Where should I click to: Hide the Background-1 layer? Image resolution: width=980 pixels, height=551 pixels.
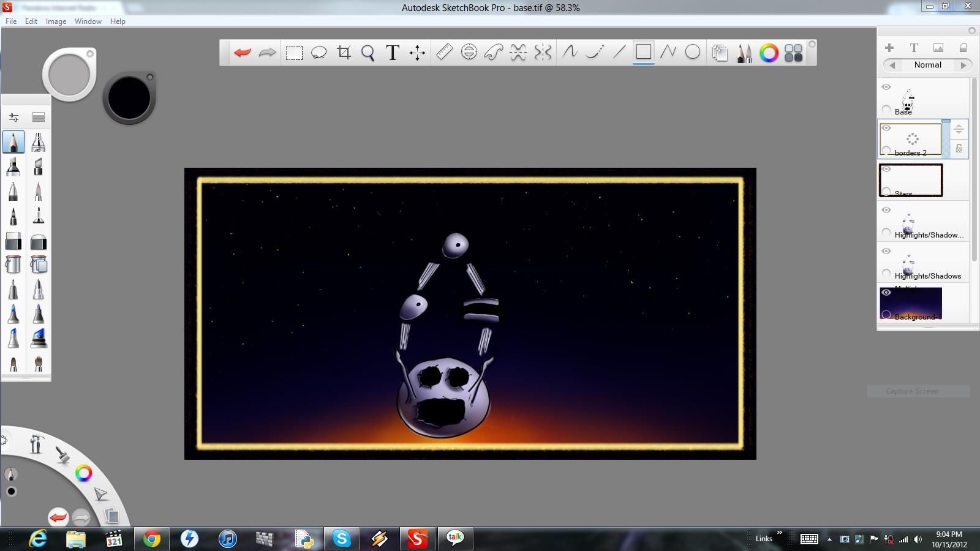[886, 292]
